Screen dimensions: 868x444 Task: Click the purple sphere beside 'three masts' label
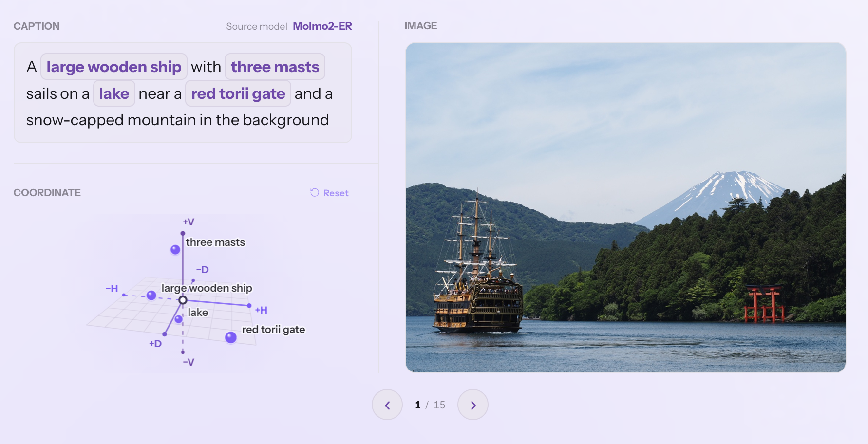[175, 250]
